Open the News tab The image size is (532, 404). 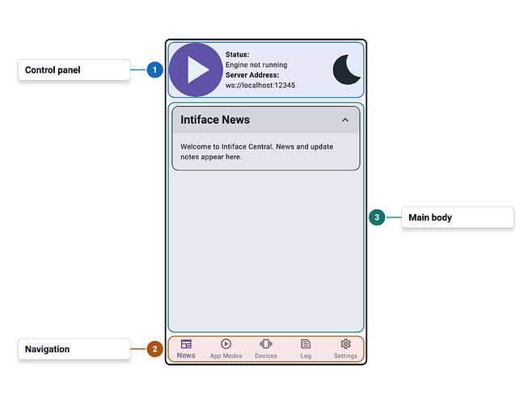186,349
